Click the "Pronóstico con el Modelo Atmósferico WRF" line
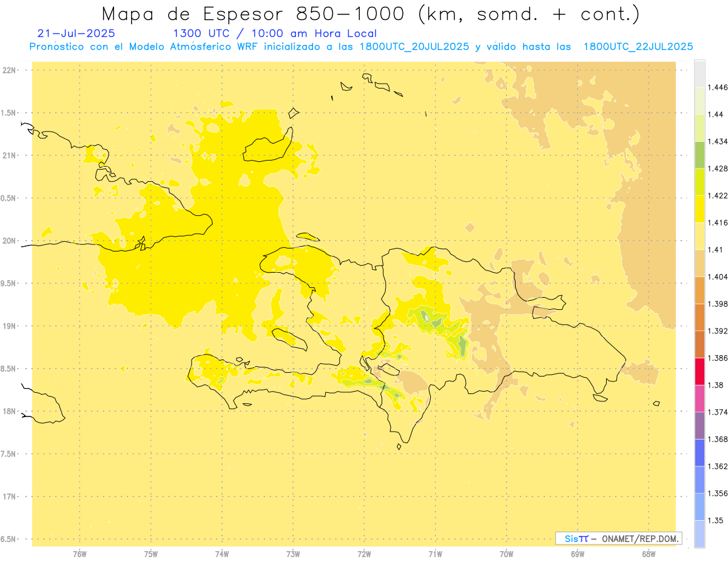Viewport: 728px width, 562px height. [x=361, y=47]
